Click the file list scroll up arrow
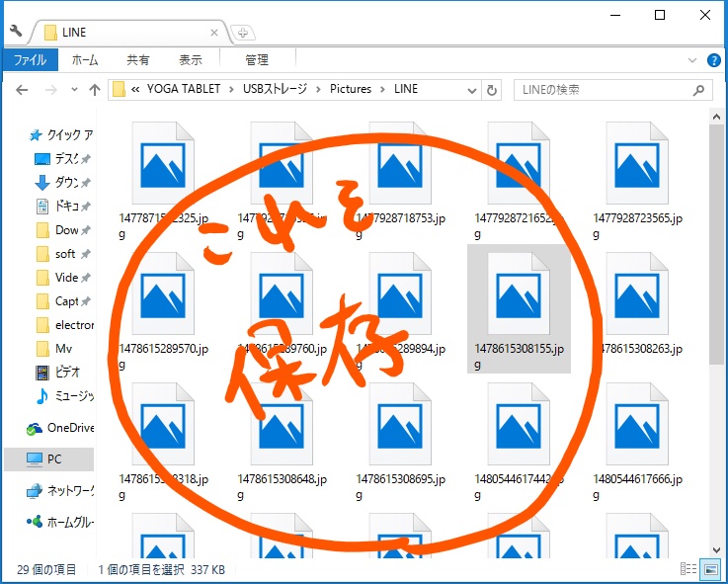The image size is (728, 584). click(x=716, y=117)
